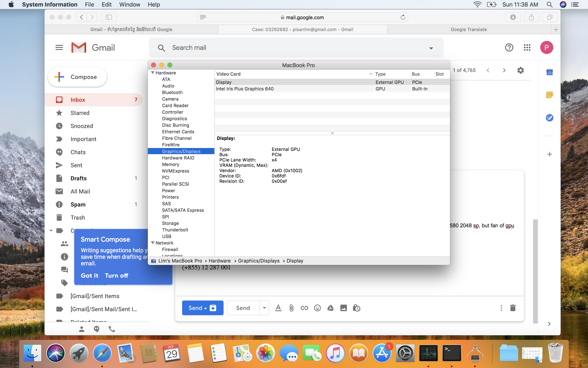Open Google Calendar side panel icon
Screen dimensions: 588x368
click(549, 72)
